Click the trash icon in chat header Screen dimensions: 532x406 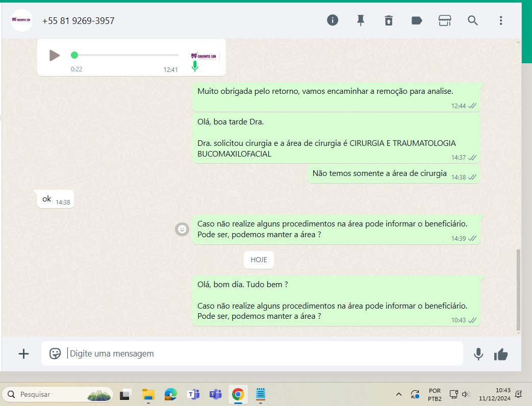click(x=389, y=20)
